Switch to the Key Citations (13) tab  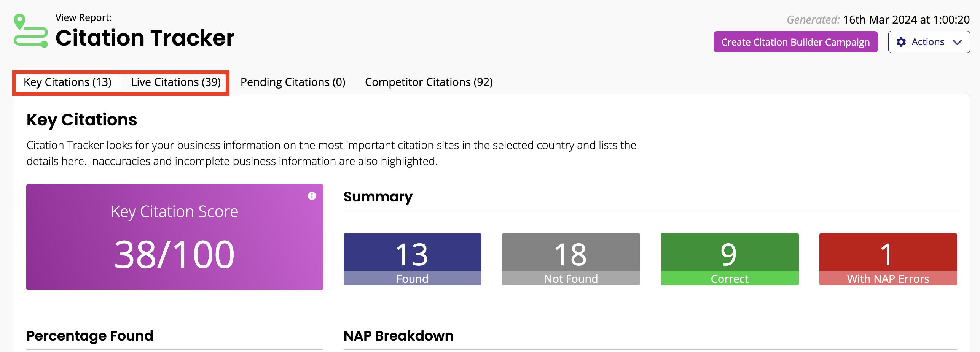[67, 82]
